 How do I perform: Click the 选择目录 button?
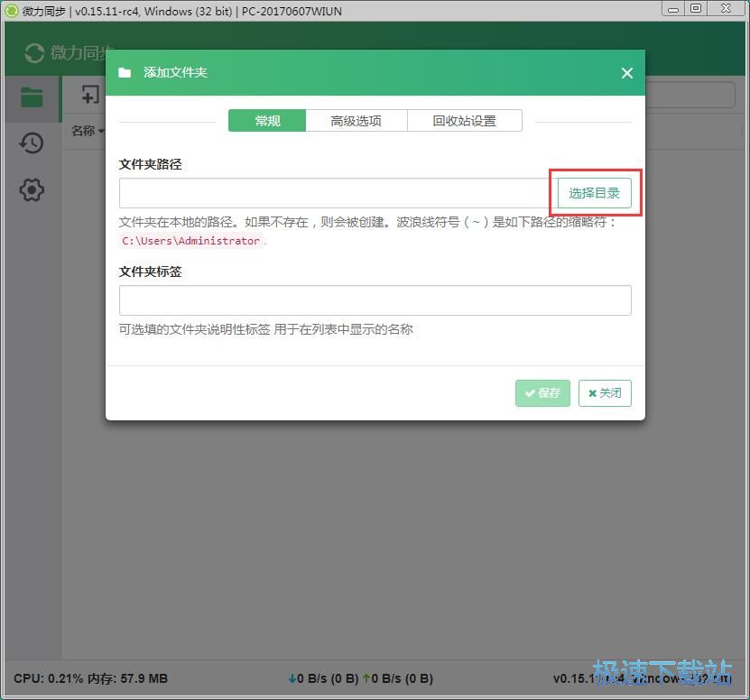point(594,192)
